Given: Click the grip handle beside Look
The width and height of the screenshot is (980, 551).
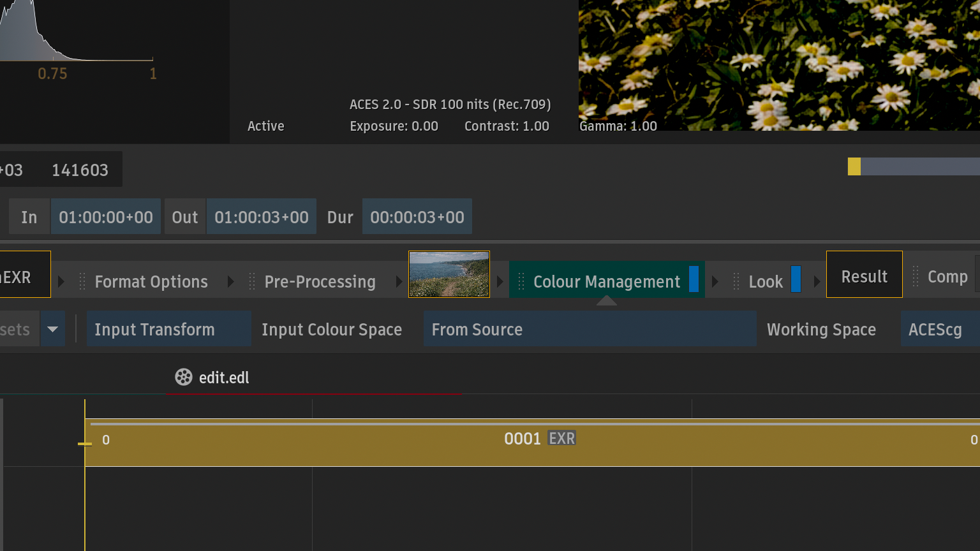Looking at the screenshot, I should pyautogui.click(x=736, y=281).
